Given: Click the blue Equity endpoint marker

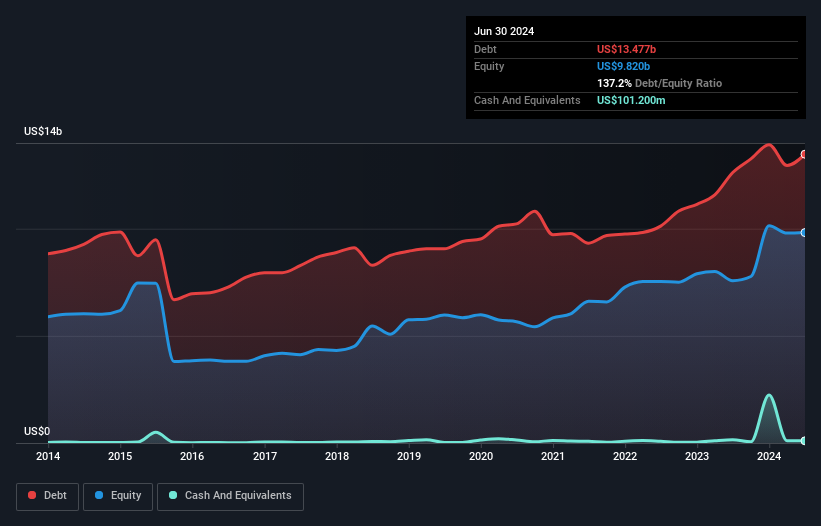Looking at the screenshot, I should pyautogui.click(x=804, y=232).
